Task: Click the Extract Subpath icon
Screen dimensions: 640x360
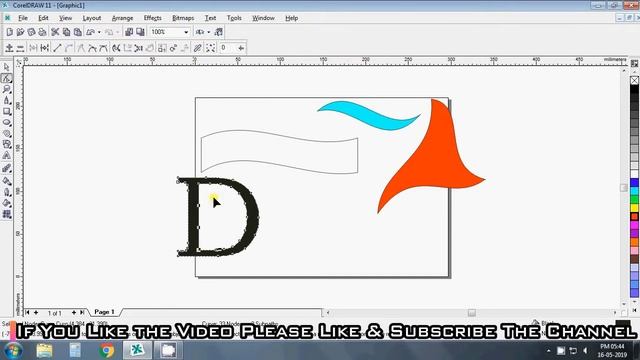Action: [138, 48]
